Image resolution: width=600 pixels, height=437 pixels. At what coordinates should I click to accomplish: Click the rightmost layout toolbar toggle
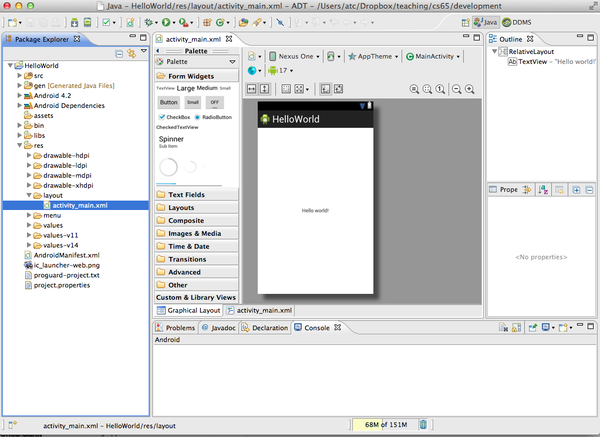(x=339, y=89)
